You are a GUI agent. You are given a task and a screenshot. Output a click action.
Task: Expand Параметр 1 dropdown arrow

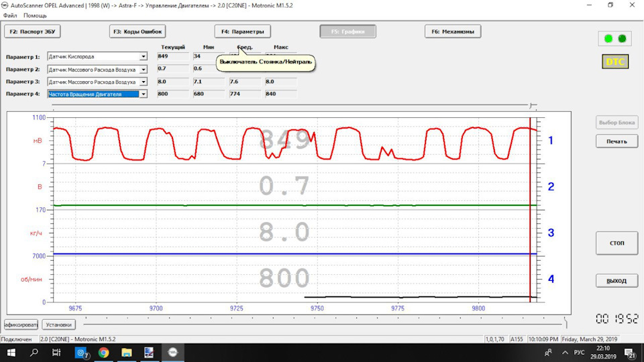144,56
